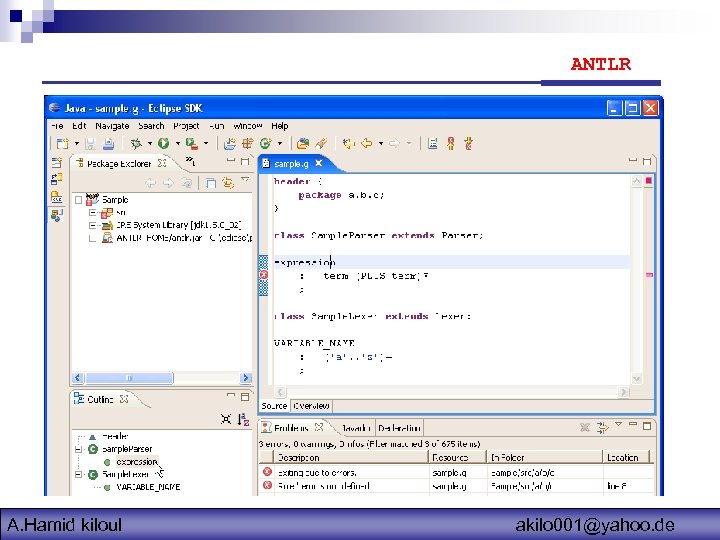The width and height of the screenshot is (720, 540).
Task: Open Package Explorer view menu triangle
Action: point(245,180)
